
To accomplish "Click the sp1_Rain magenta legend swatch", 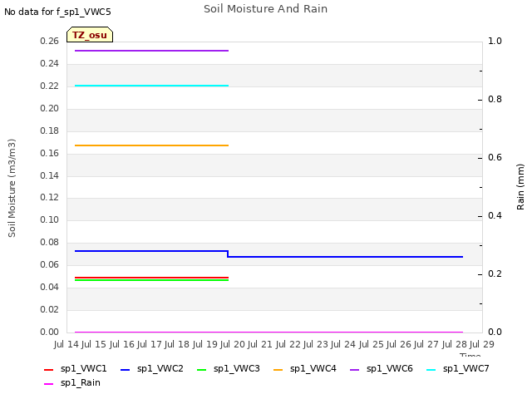I will pyautogui.click(x=48, y=384).
